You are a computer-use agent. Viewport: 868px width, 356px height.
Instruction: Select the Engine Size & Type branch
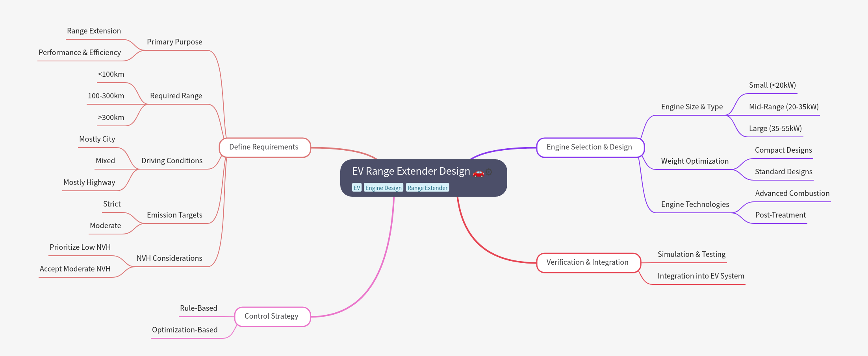point(692,107)
